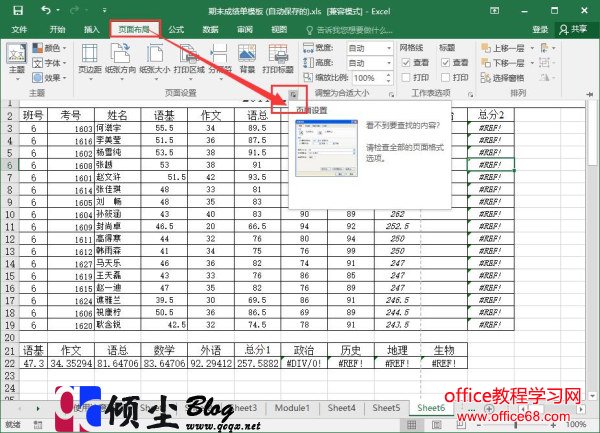This screenshot has width=600, height=433.
Task: Open Sheet Options dialog launcher
Action: pos(470,94)
